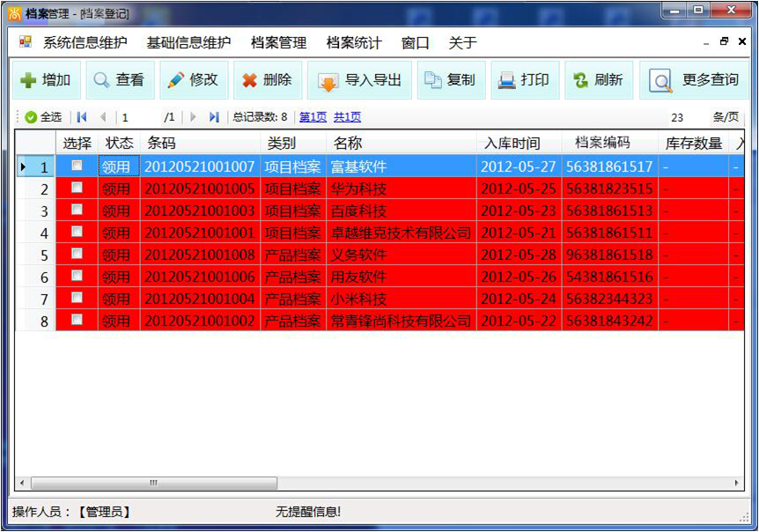Select the checkbox for 华为科技 row
Image resolution: width=759 pixels, height=532 pixels.
(x=77, y=188)
